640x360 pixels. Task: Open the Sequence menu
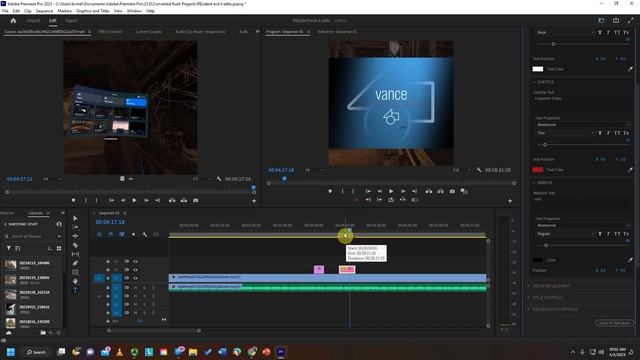tap(44, 11)
